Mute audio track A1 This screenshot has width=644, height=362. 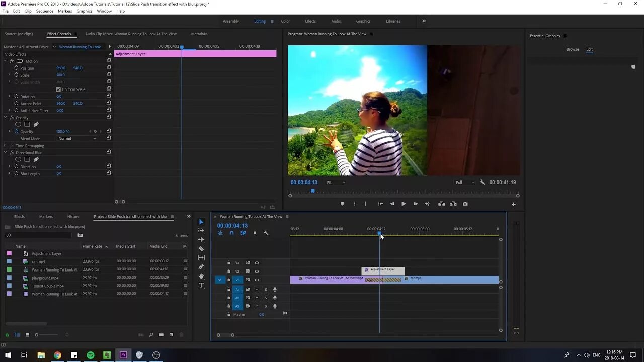tap(257, 289)
